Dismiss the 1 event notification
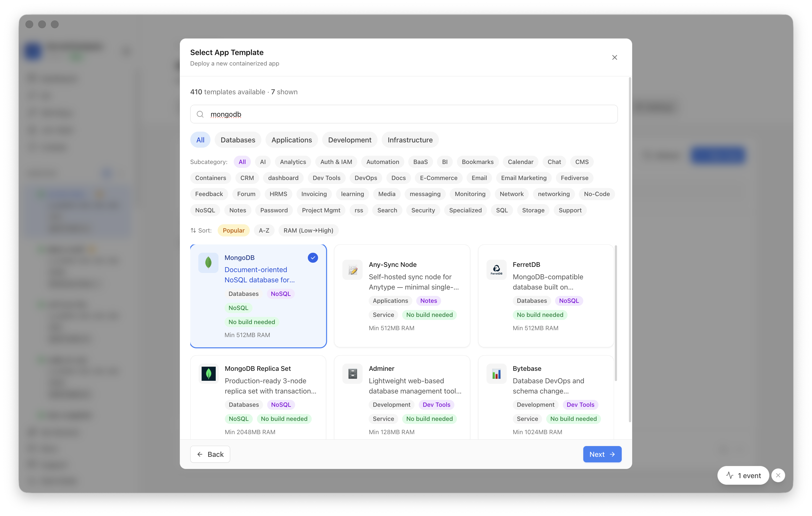 pyautogui.click(x=778, y=475)
